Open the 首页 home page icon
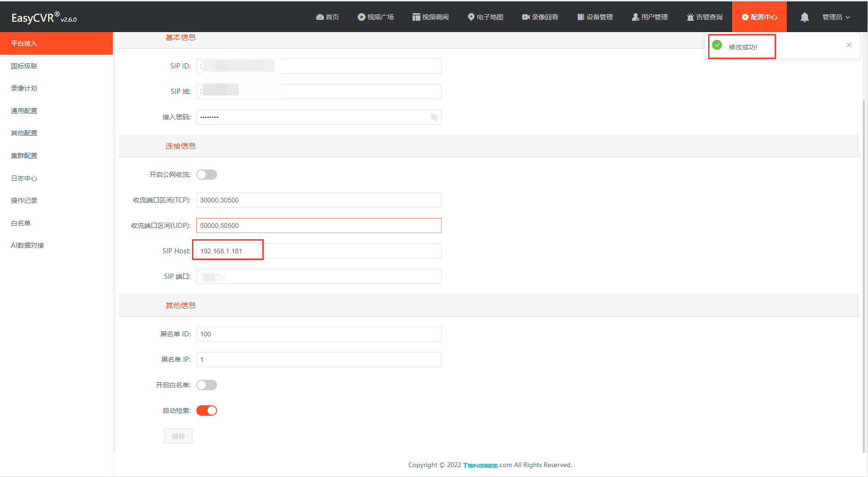Image resolution: width=868 pixels, height=477 pixels. (x=328, y=17)
